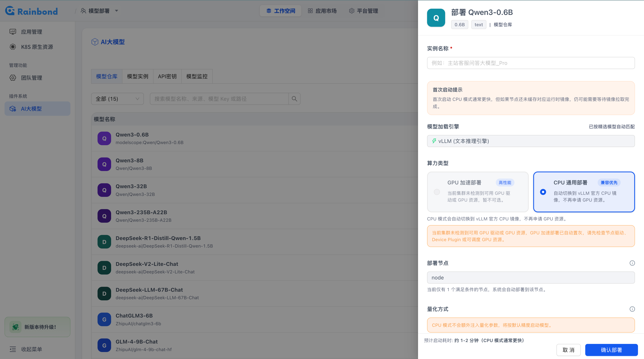Open the 模型部署 team dropdown arrow
This screenshot has height=359, width=644.
(117, 11)
